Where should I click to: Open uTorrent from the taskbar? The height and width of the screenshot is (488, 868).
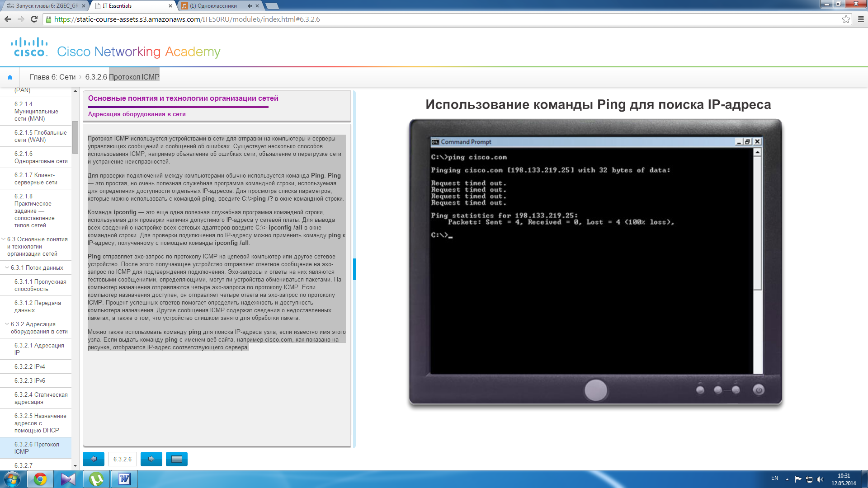click(x=96, y=479)
